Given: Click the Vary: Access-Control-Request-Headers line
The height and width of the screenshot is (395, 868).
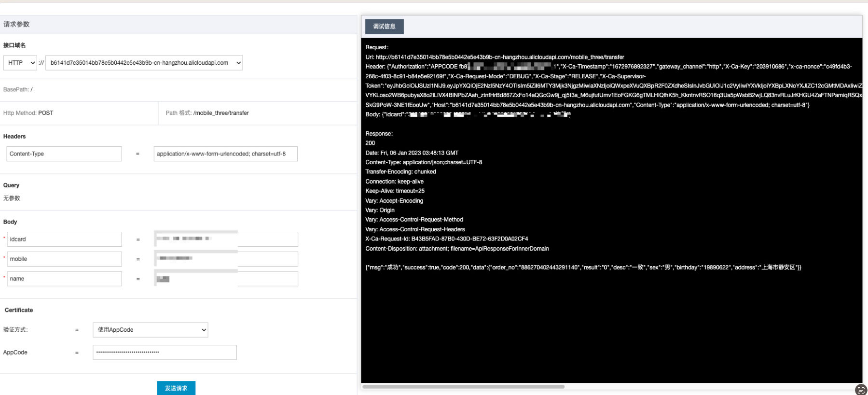Looking at the screenshot, I should click(x=415, y=229).
